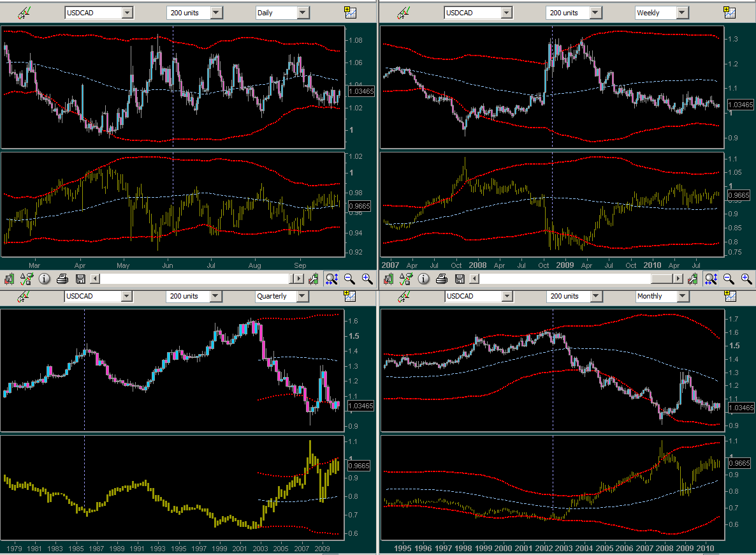Click the Daily chart scrollbar track
This screenshot has height=555, width=756.
coord(194,279)
